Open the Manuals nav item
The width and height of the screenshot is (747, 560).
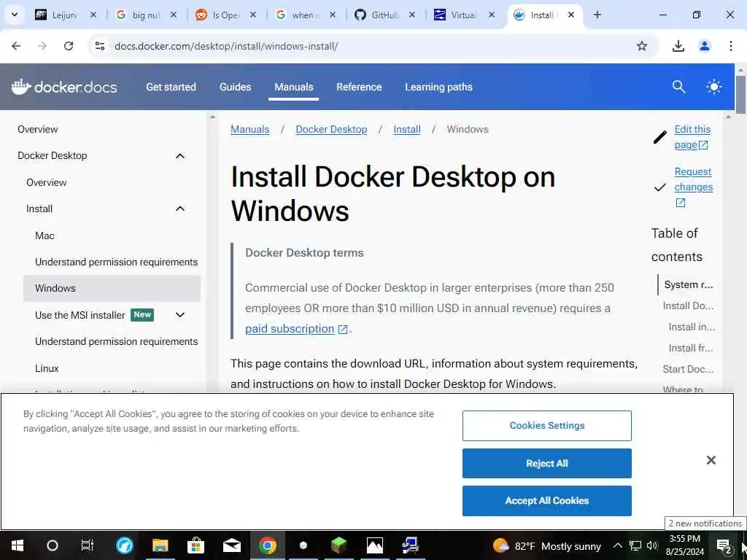(294, 87)
